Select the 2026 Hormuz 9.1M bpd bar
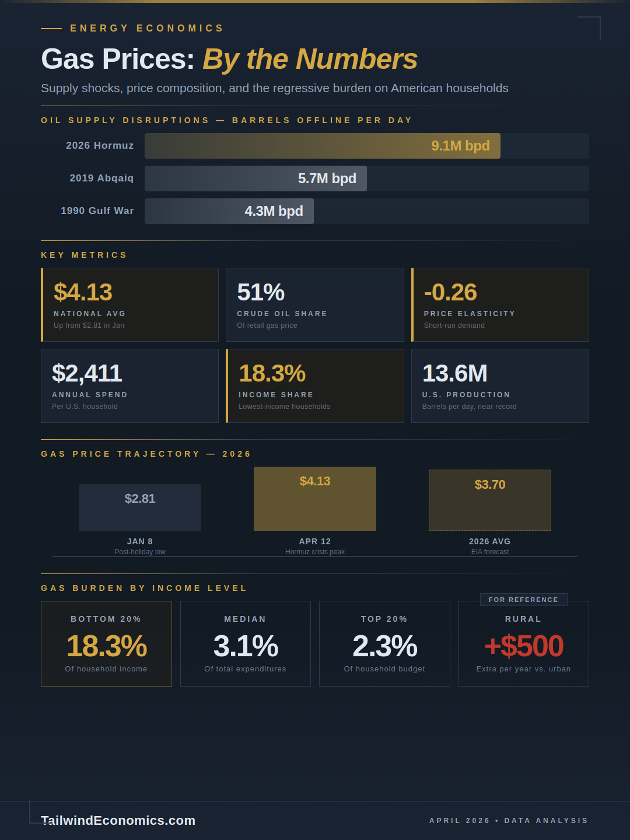This screenshot has width=630, height=840. [x=322, y=146]
